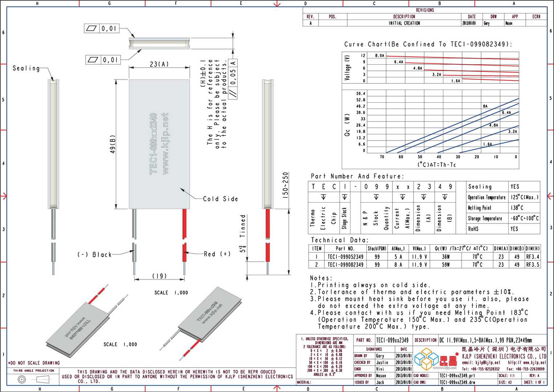Select the 'RF3.5' DIM(H) cell
Image resolution: width=554 pixels, height=392 pixels.
[x=533, y=265]
